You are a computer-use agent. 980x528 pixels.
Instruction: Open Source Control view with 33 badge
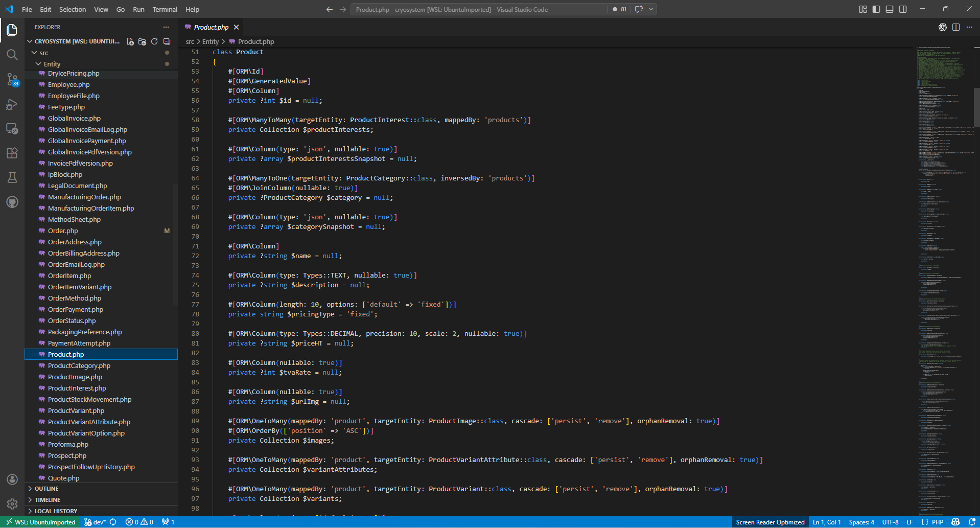pyautogui.click(x=12, y=79)
